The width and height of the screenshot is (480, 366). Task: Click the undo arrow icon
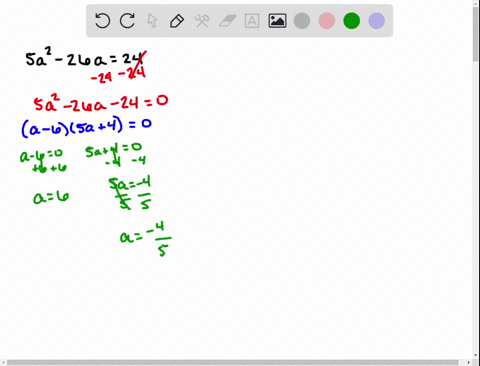point(102,21)
